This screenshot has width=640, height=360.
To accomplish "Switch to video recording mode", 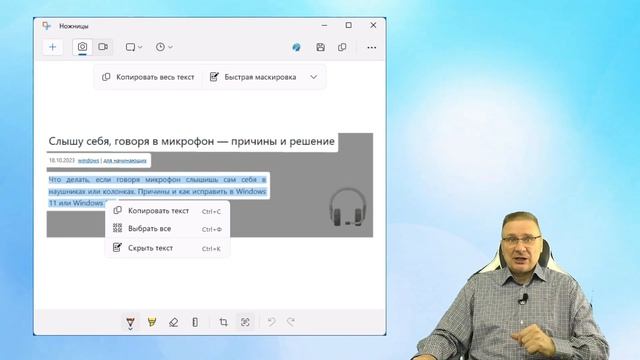I will pos(103,47).
